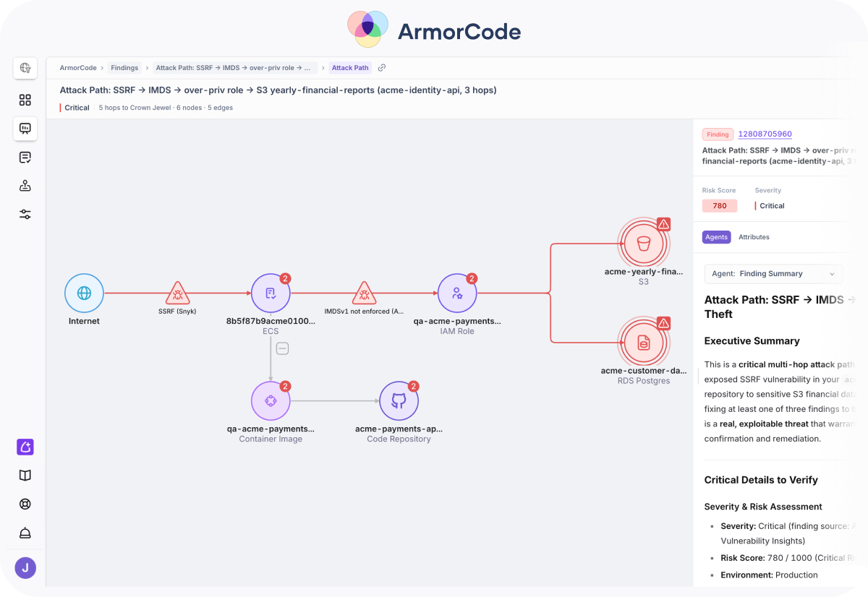Open the Agent Finding Summary dropdown
Viewport: 868px width, 597px height.
coord(773,274)
